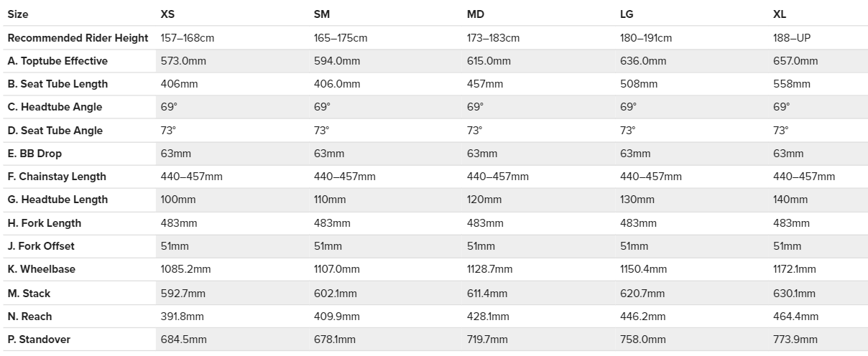868x356 pixels.
Task: Click the D. Seat Tube Angle label
Action: [55, 131]
